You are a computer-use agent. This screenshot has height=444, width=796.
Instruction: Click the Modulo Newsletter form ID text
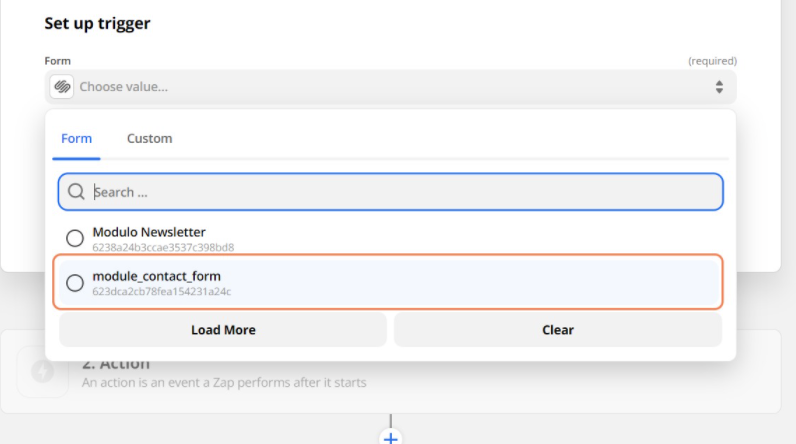(163, 247)
